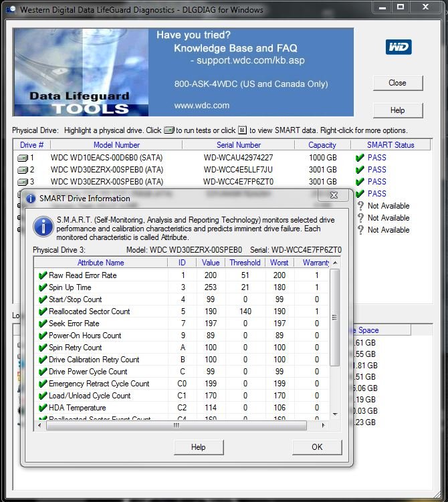
Task: Select the drive 2 disk icon
Action: 23,170
